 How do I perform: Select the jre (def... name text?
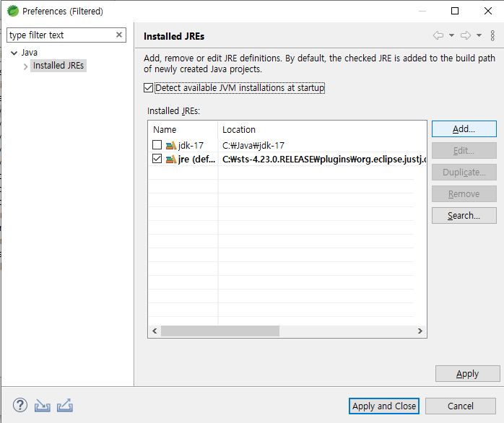196,160
